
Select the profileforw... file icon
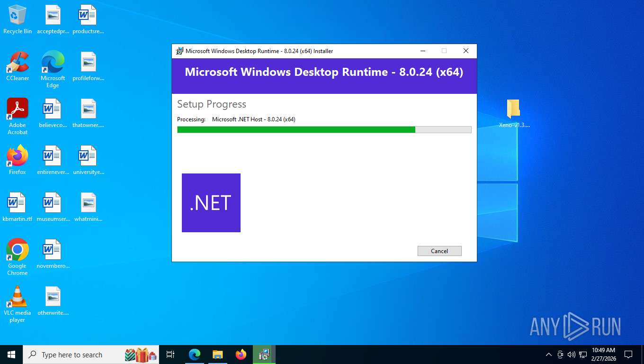(x=88, y=66)
